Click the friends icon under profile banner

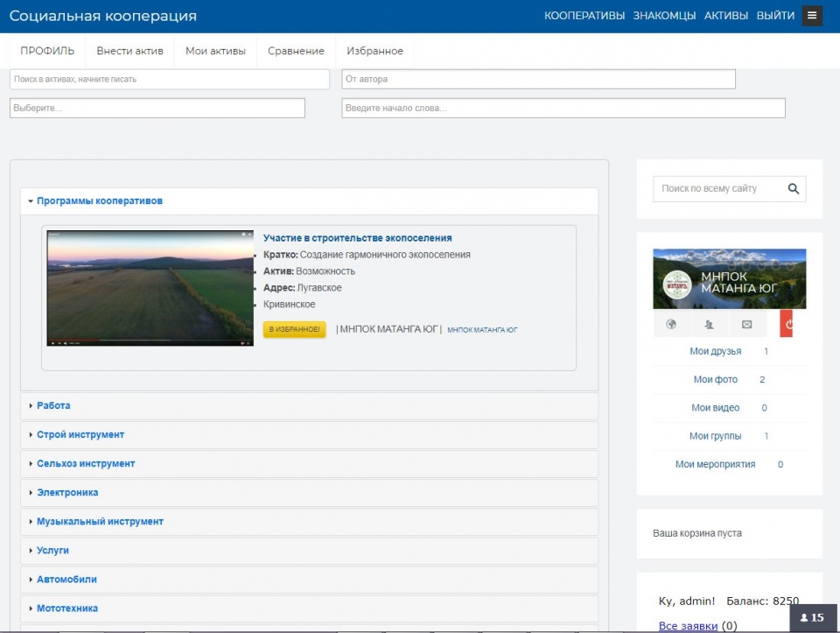(709, 324)
